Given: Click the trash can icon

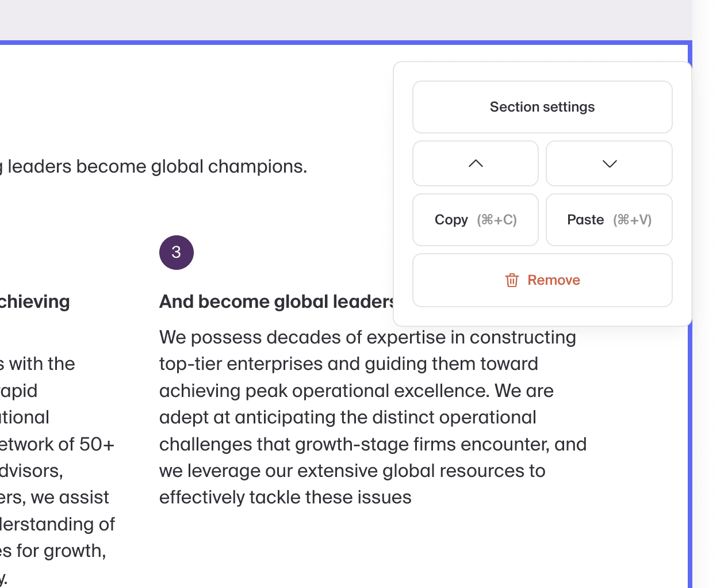Looking at the screenshot, I should tap(512, 280).
